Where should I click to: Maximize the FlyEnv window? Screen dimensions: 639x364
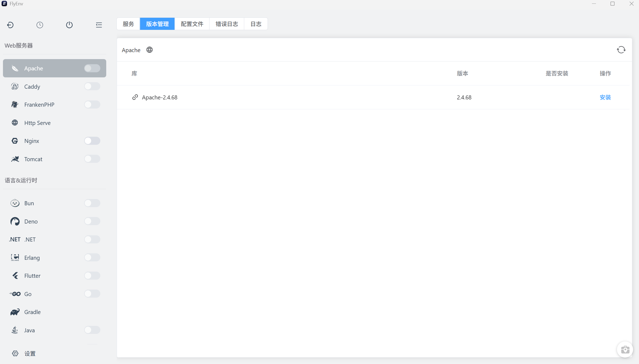pyautogui.click(x=613, y=4)
